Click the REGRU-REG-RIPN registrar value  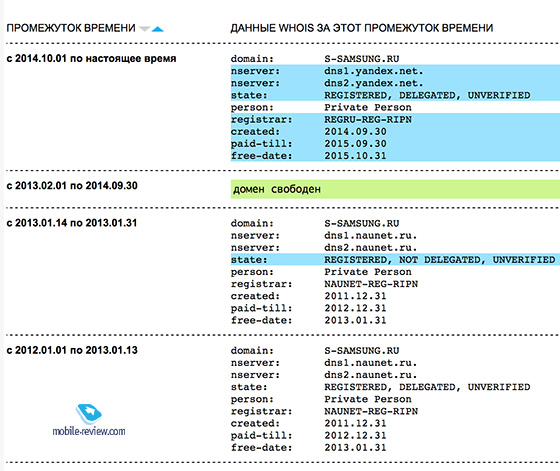point(368,120)
